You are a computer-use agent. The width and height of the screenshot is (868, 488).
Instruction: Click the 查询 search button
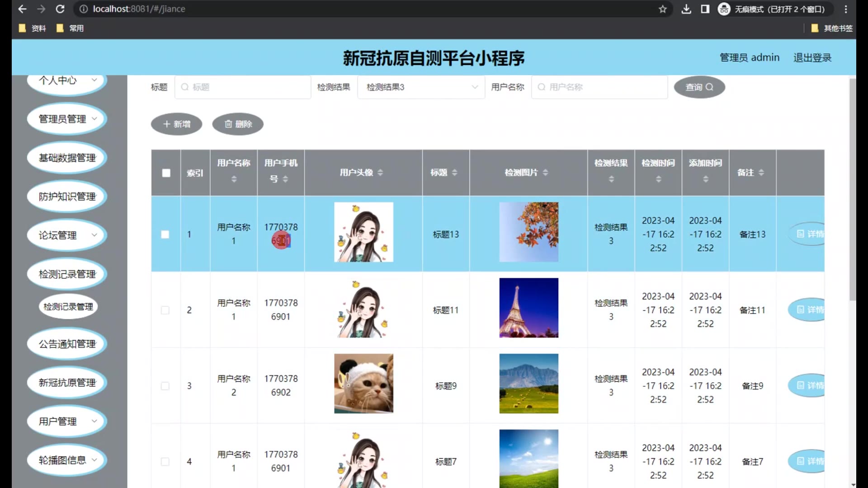click(x=699, y=87)
